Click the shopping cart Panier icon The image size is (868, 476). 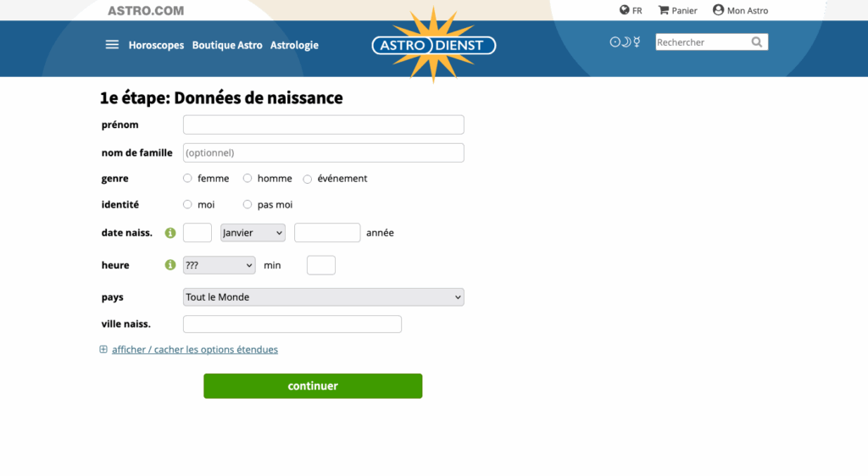[x=663, y=10]
